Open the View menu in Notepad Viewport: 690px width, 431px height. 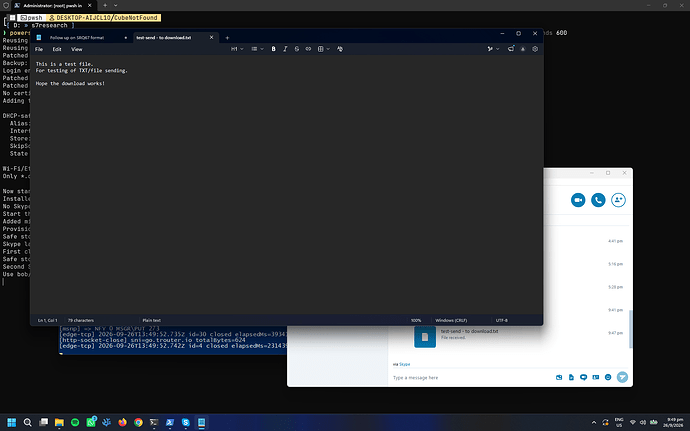pyautogui.click(x=77, y=49)
